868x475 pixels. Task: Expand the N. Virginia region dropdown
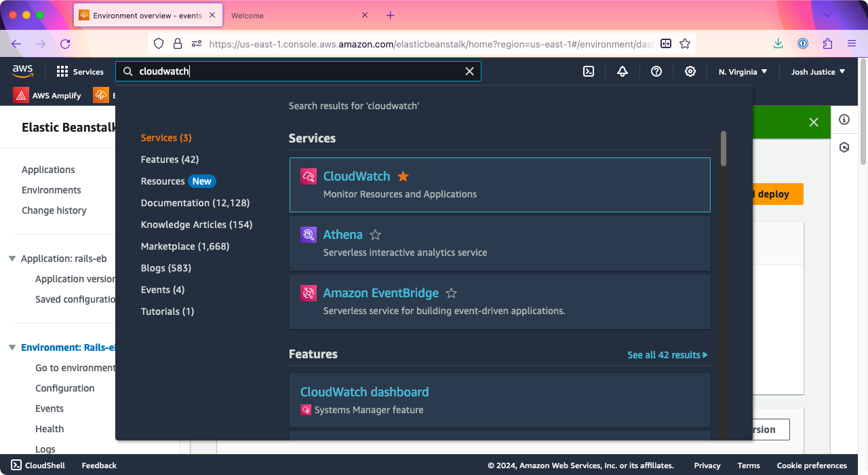point(743,71)
